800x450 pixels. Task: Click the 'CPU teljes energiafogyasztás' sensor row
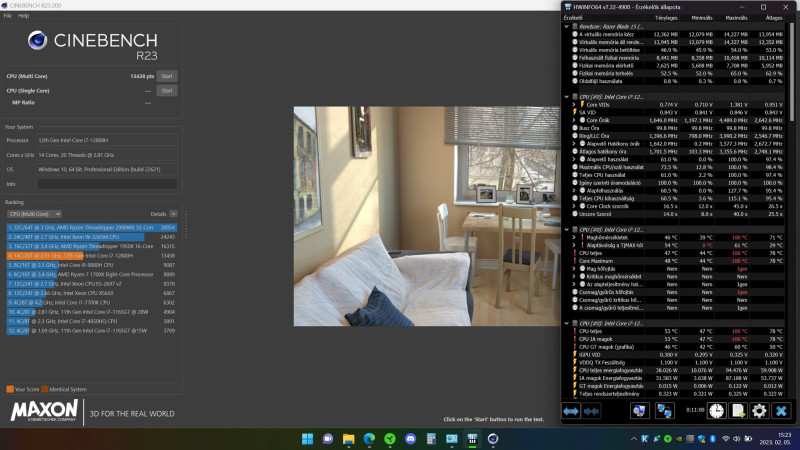pos(677,370)
